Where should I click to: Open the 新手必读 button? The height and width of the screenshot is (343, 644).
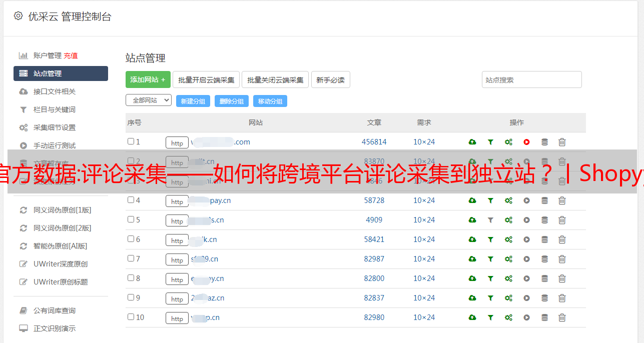[330, 79]
